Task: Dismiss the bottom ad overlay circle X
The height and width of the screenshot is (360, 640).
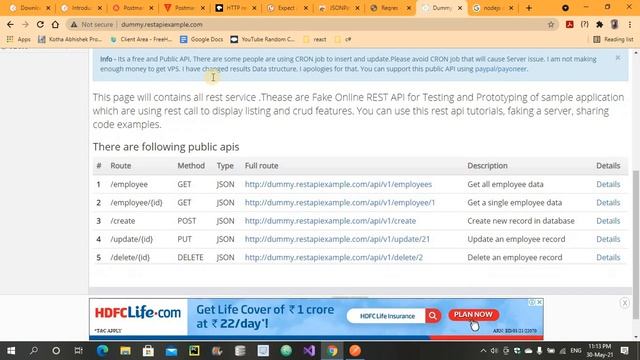Action: click(624, 303)
